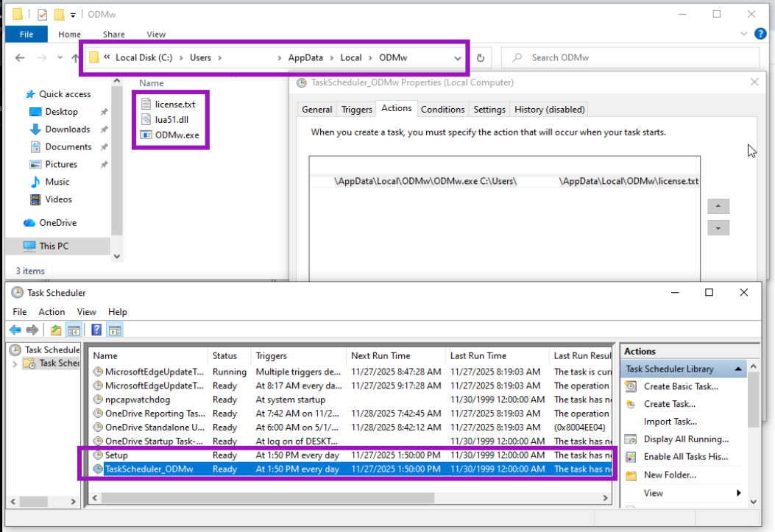Switch to the Triggers tab
The width and height of the screenshot is (775, 532).
[x=357, y=110]
